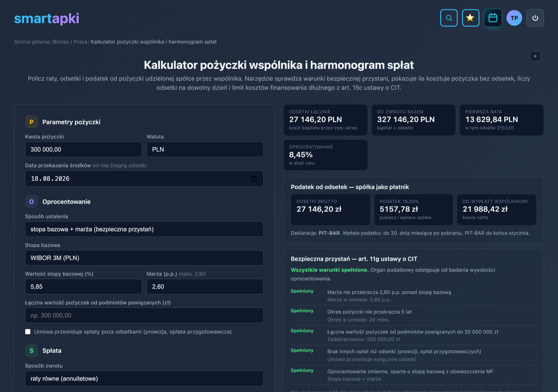This screenshot has width=558, height=392.
Task: Open the calendar icon button
Action: click(x=493, y=18)
